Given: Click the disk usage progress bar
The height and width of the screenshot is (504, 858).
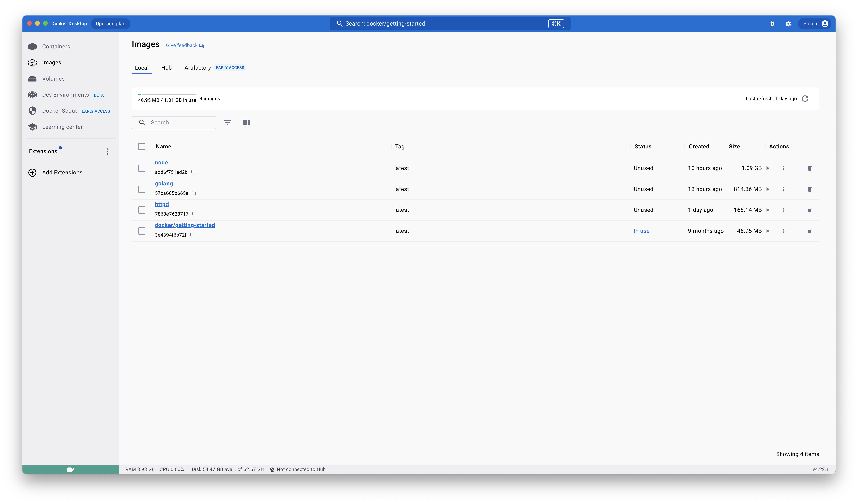Looking at the screenshot, I should point(167,95).
